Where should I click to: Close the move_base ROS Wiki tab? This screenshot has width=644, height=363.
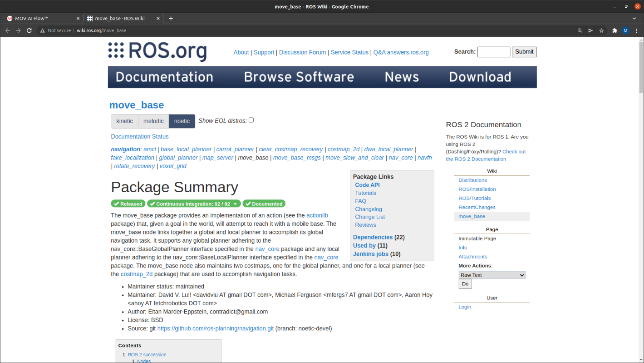pos(158,18)
